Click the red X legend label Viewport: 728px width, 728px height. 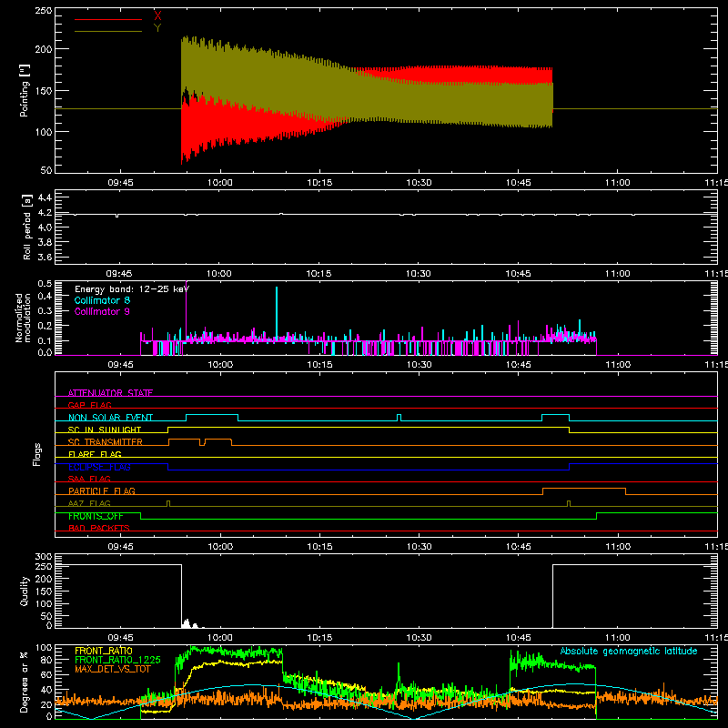coord(157,15)
